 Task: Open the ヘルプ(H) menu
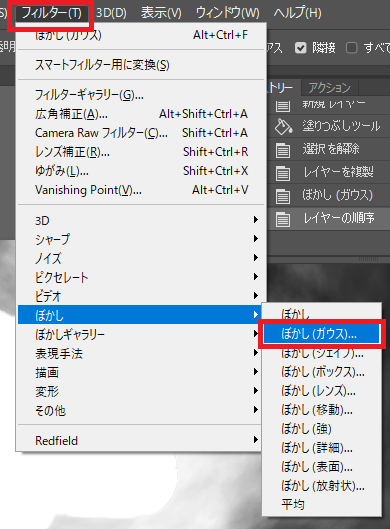click(297, 13)
